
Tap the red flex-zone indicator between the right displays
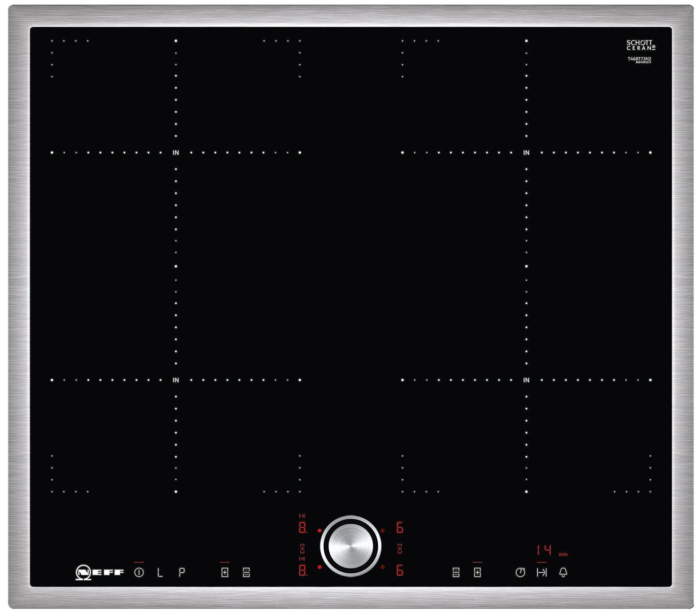pyautogui.click(x=400, y=548)
